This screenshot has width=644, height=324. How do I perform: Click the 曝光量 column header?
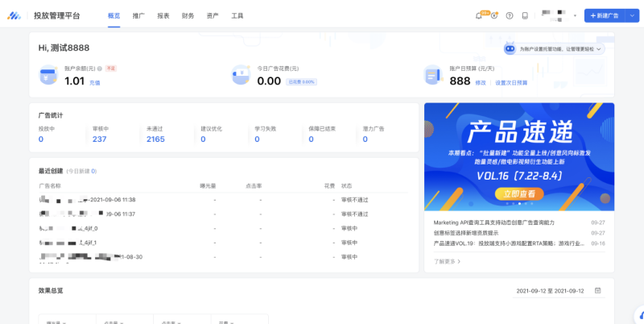click(208, 186)
